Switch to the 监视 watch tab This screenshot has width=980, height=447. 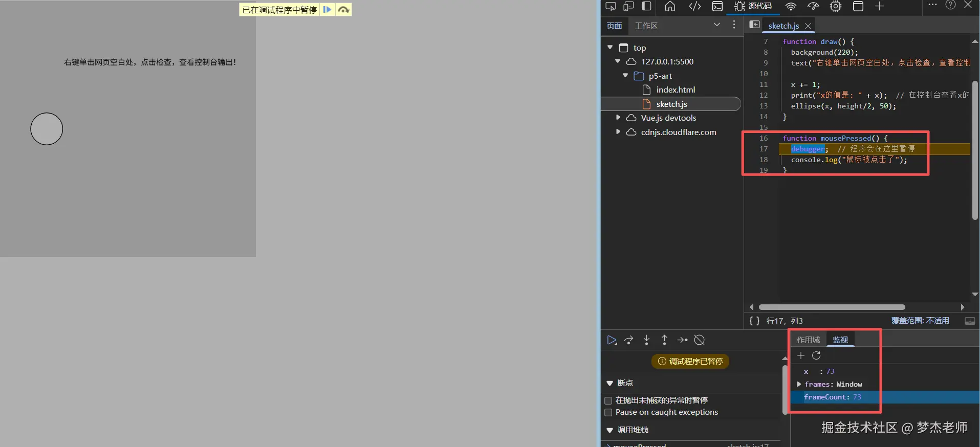840,340
